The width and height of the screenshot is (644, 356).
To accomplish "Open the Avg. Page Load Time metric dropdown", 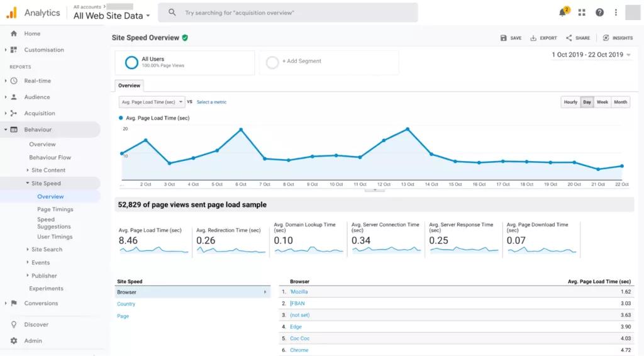I will pyautogui.click(x=152, y=102).
